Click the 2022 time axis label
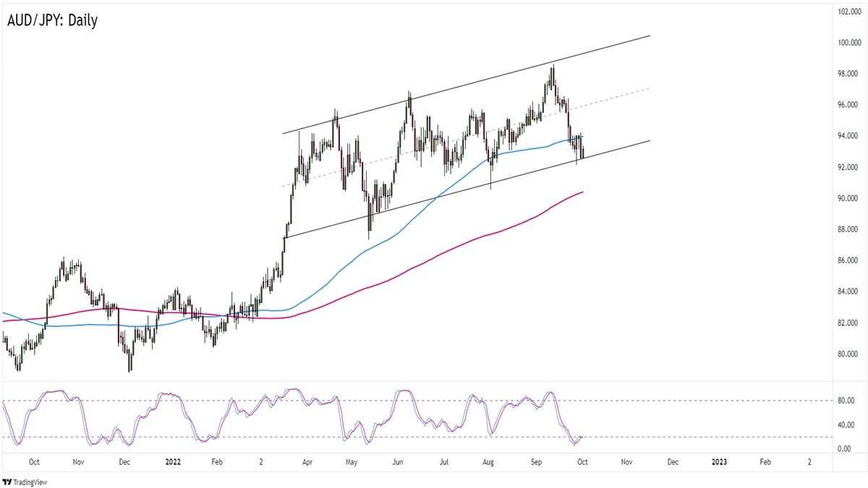The height and width of the screenshot is (488, 868). (173, 462)
